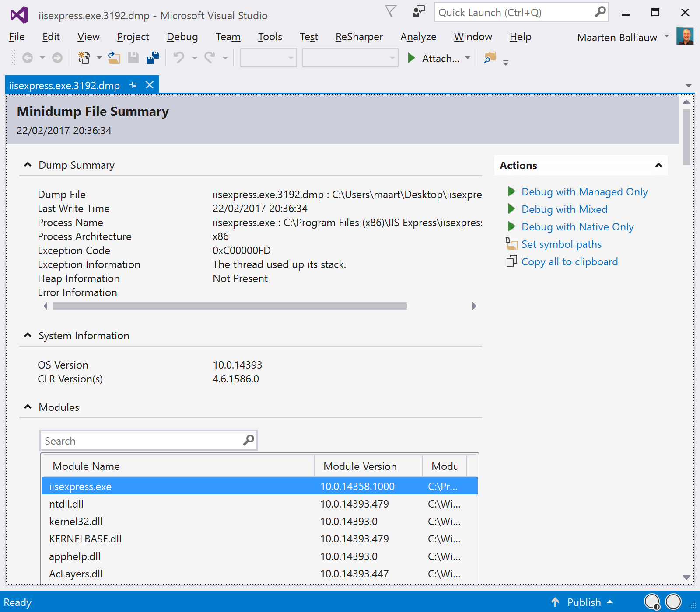Screen dimensions: 700x612
Task: Collapse the System Information section
Action: point(28,335)
